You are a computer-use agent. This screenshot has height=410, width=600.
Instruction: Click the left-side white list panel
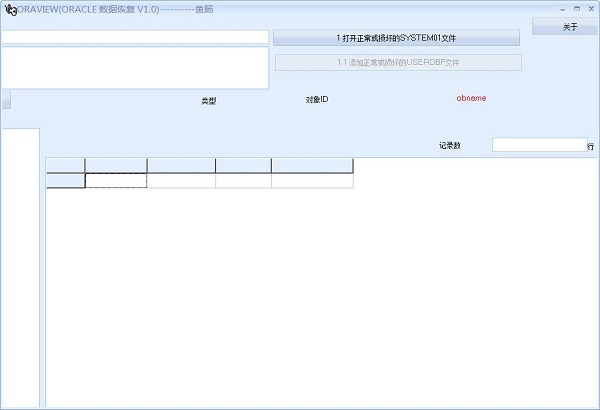coord(20,268)
